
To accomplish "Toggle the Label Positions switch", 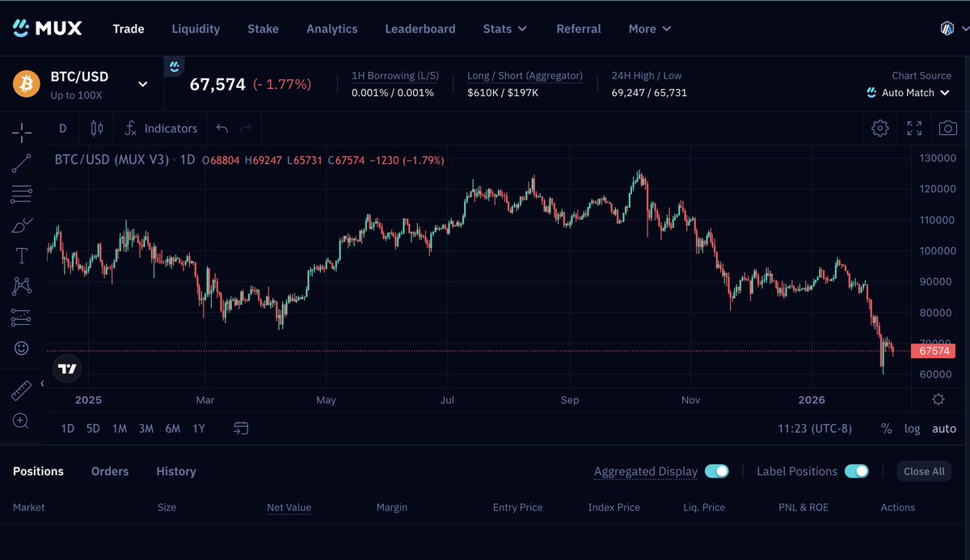I will click(x=857, y=471).
